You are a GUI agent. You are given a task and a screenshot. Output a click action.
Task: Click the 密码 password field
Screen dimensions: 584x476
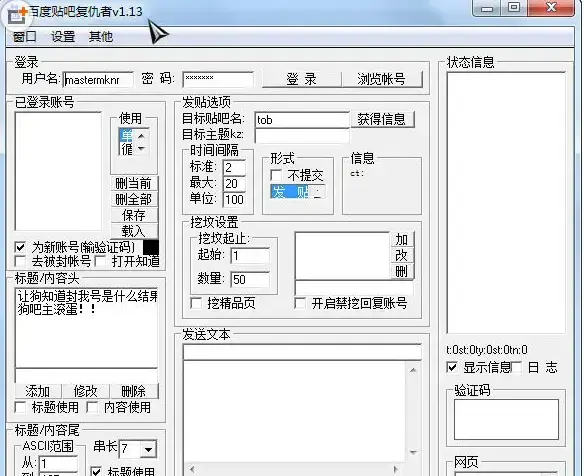coord(218,80)
